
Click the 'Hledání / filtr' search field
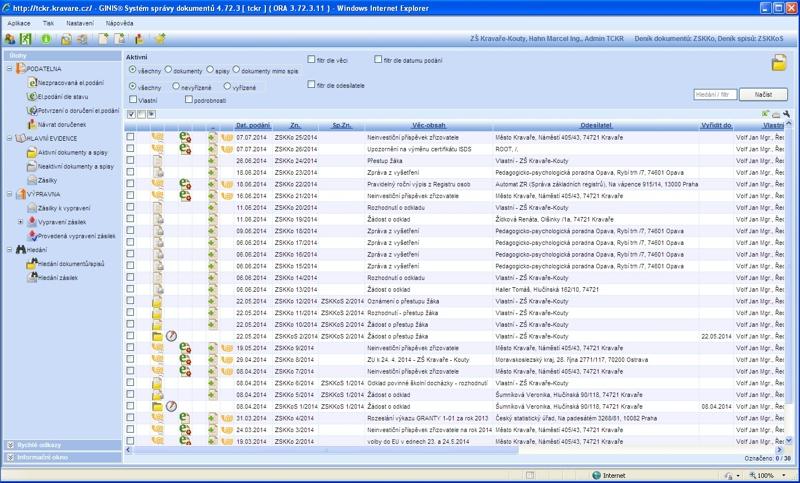[718, 94]
